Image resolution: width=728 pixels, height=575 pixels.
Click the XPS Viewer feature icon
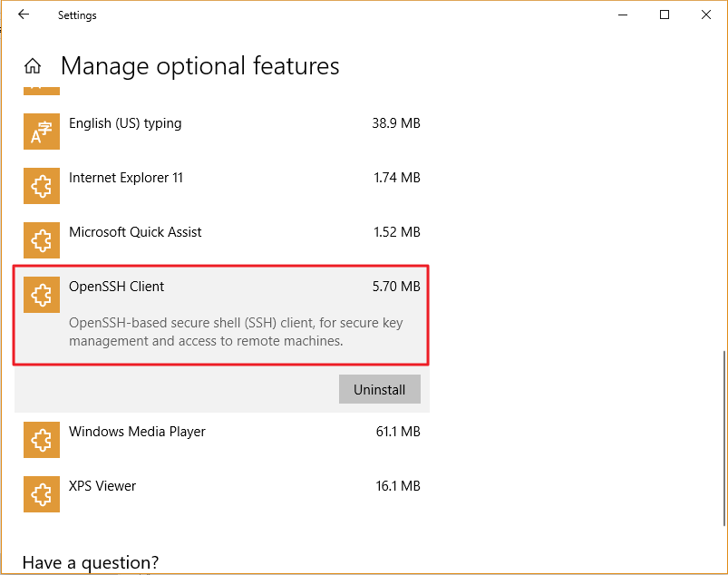(x=41, y=494)
